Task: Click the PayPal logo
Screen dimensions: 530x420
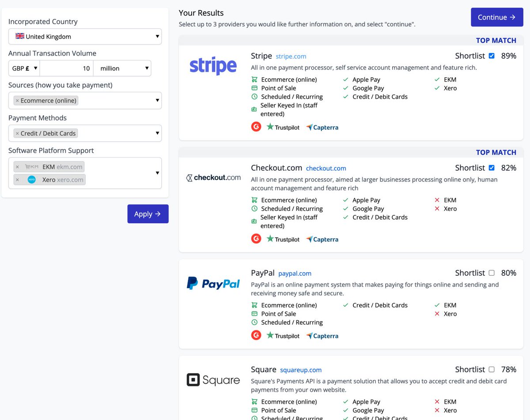Action: (213, 283)
